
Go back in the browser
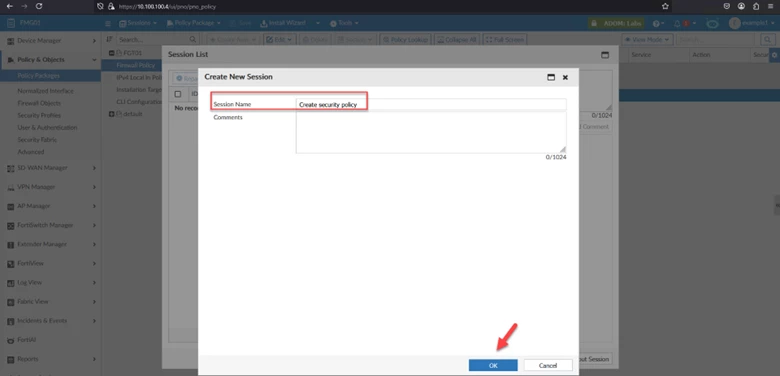point(9,6)
